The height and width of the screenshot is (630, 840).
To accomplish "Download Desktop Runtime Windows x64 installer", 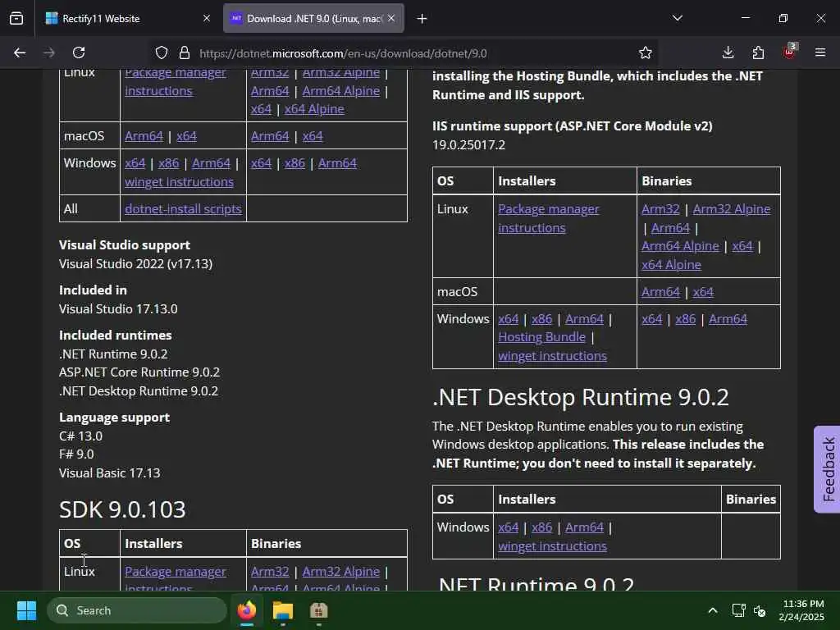I will [x=509, y=527].
